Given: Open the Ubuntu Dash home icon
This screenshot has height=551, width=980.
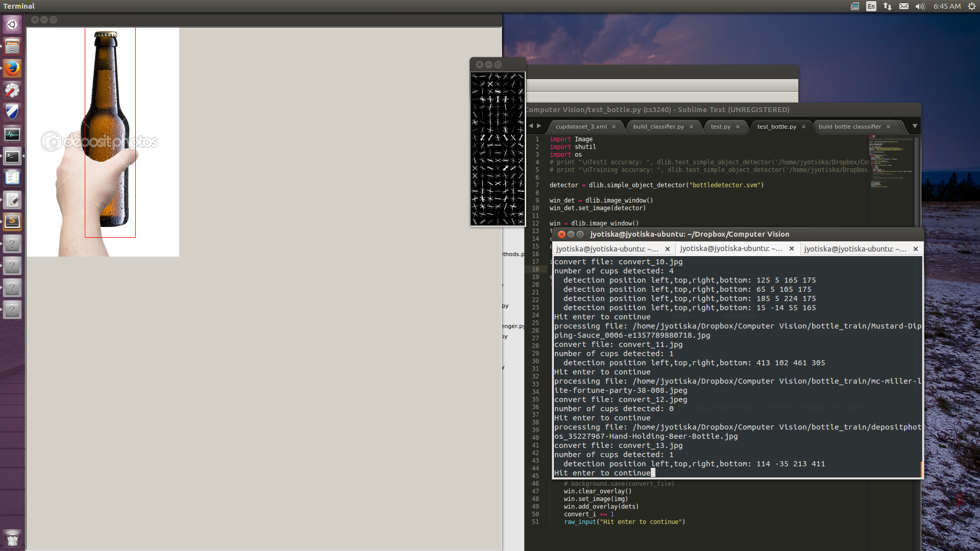Looking at the screenshot, I should 12,24.
